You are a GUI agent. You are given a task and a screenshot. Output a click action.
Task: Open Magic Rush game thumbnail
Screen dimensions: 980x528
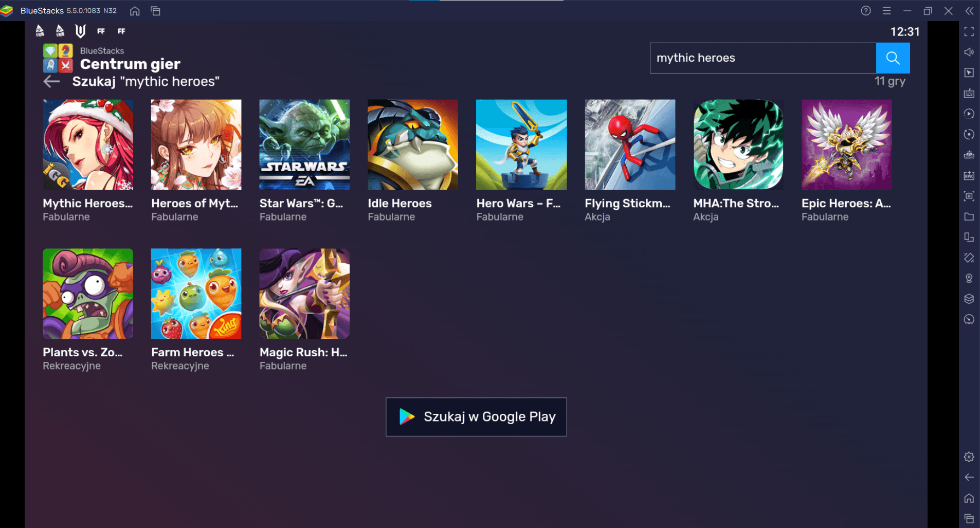coord(304,294)
